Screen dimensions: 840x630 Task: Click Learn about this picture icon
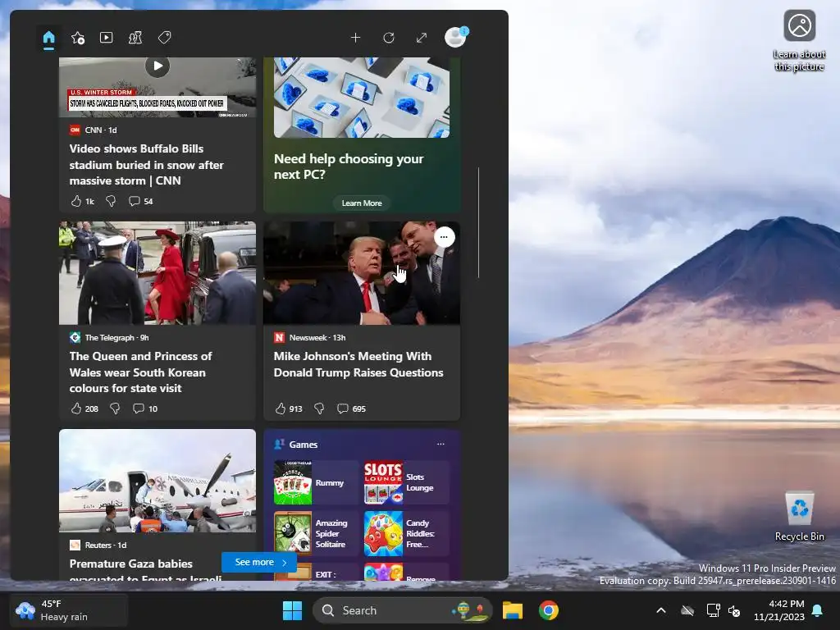(x=799, y=40)
